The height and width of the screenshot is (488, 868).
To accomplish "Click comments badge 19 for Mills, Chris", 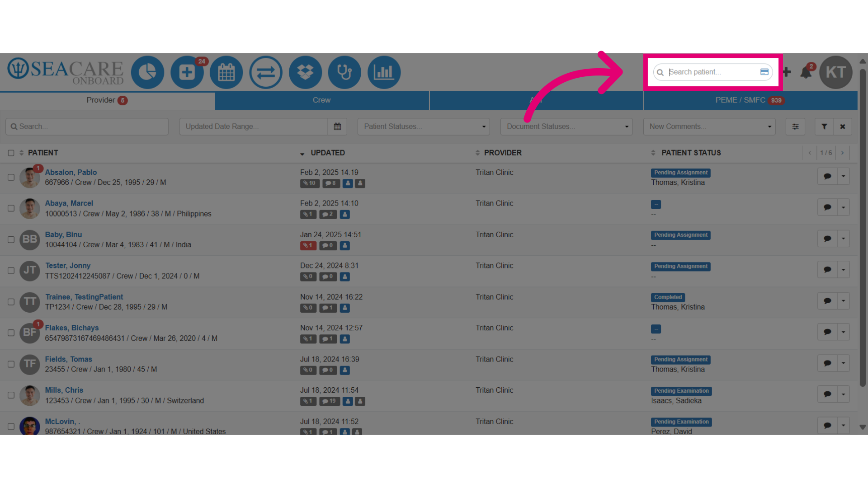I will [x=329, y=401].
